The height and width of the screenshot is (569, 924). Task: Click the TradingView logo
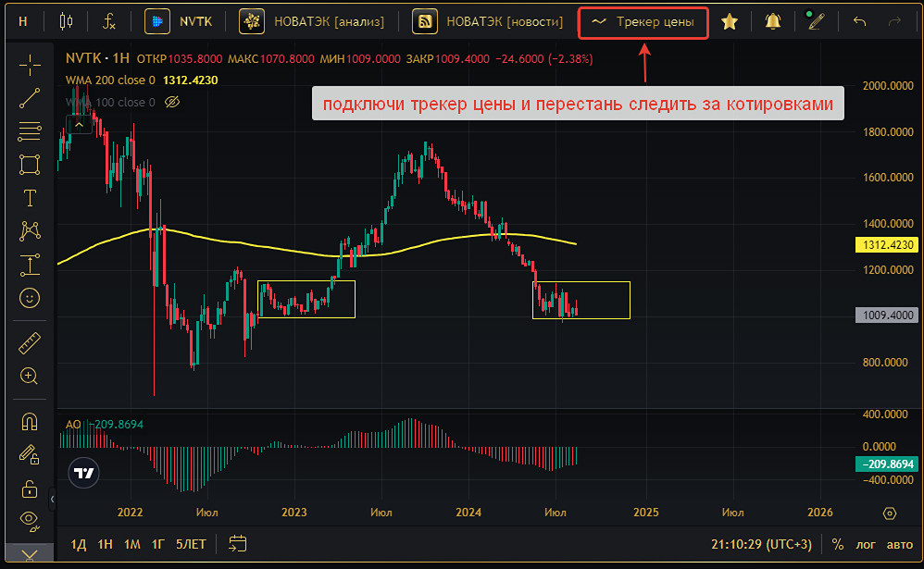tap(83, 473)
